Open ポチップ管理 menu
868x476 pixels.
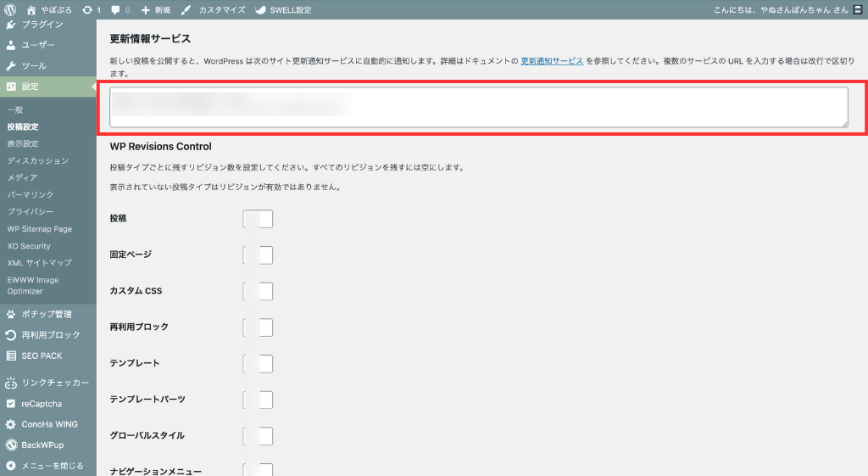[48, 314]
